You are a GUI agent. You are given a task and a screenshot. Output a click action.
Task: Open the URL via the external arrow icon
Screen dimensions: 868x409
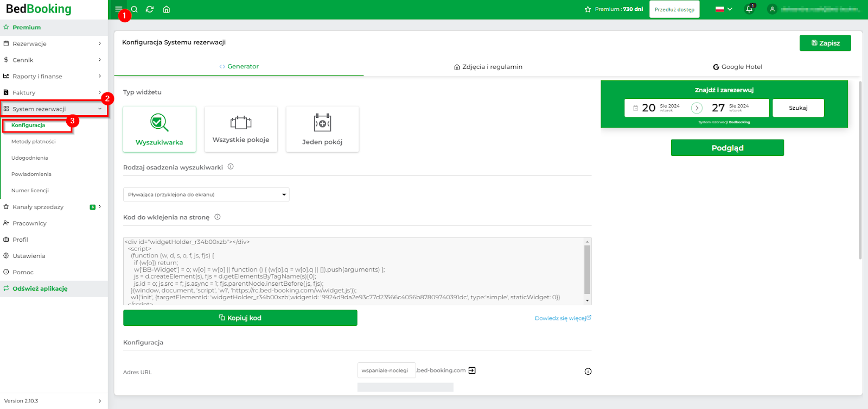(472, 370)
